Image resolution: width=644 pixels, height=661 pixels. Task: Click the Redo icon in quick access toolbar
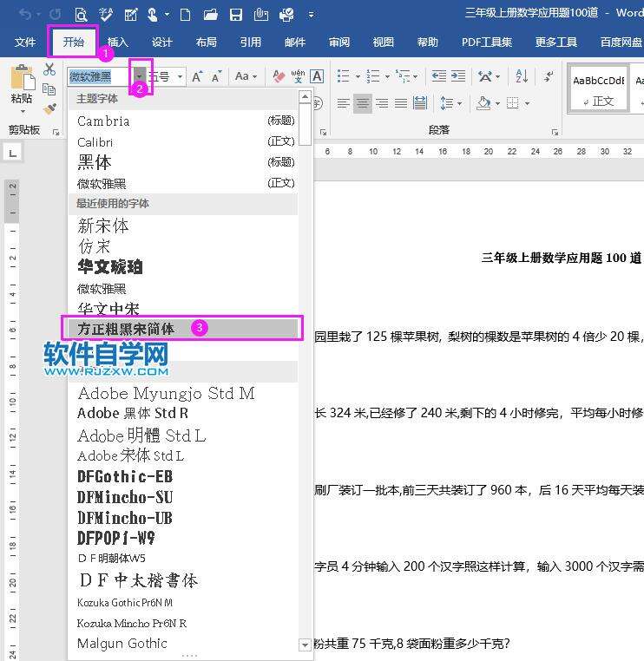click(55, 15)
